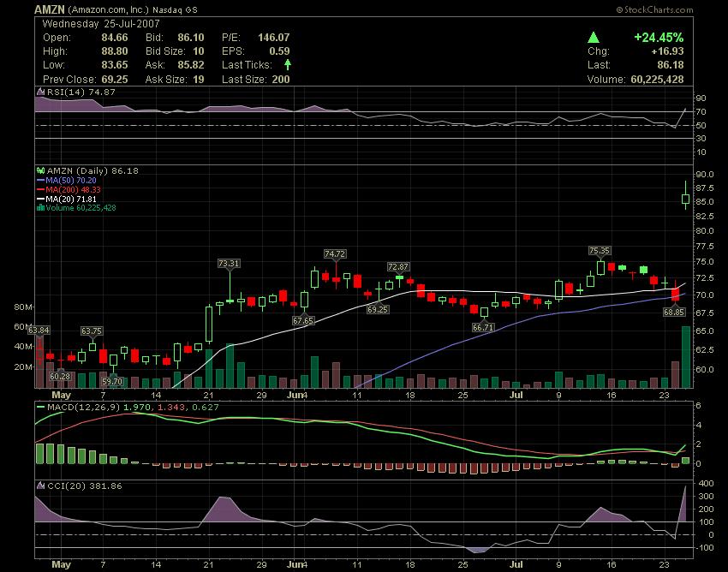The width and height of the screenshot is (728, 572).
Task: Click the +24.45% percent change
Action: (659, 37)
